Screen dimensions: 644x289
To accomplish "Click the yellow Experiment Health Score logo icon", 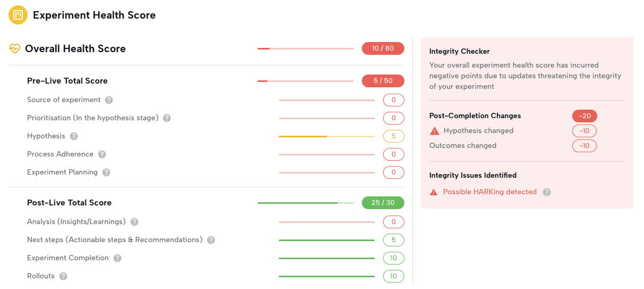I will (x=18, y=15).
